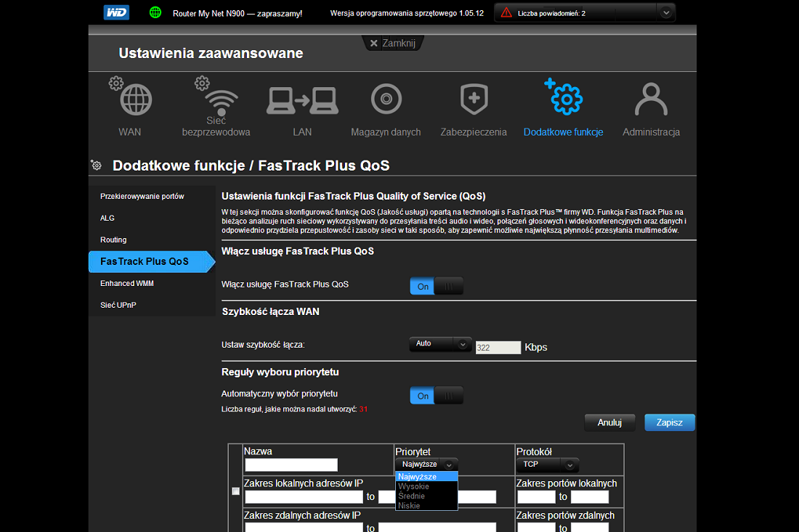Open the Dodatkowe funkcje gear icon
The width and height of the screenshot is (799, 532).
coord(564,97)
